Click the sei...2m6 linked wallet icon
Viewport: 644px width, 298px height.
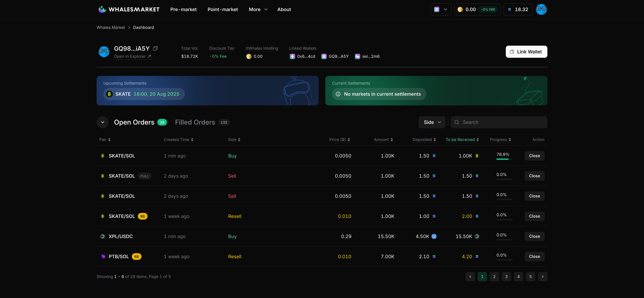(358, 56)
